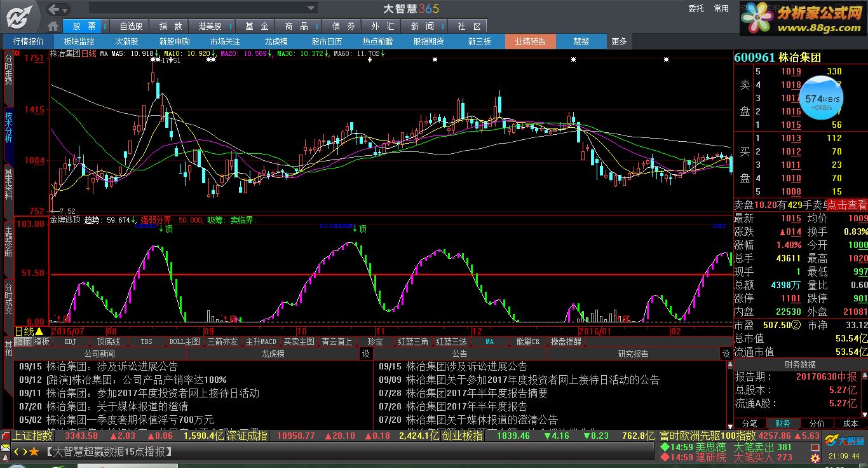The width and height of the screenshot is (868, 468).
Task: Open the 基金 tab
Action: [x=257, y=26]
